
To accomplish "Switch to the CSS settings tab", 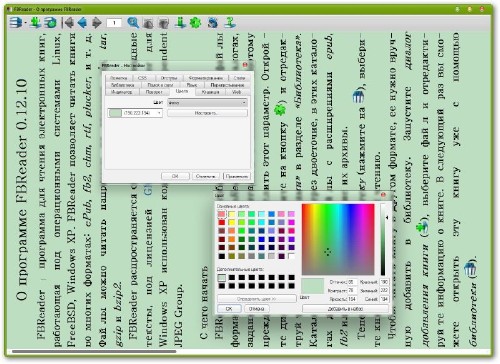I will pyautogui.click(x=142, y=78).
